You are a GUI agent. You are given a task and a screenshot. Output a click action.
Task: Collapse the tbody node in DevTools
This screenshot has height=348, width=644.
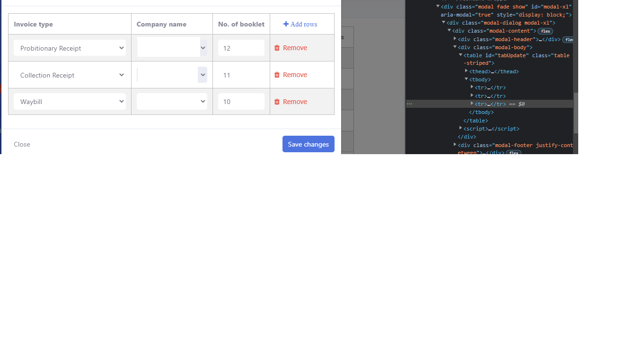[467, 79]
